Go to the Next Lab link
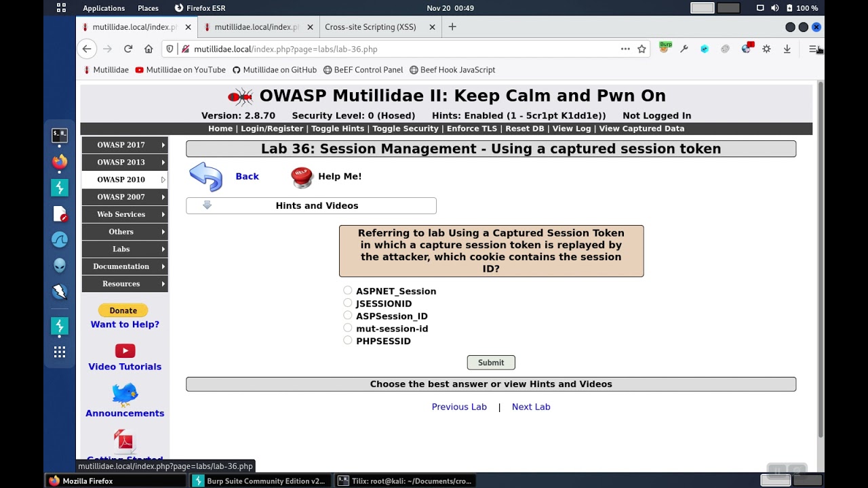The height and width of the screenshot is (488, 868). [531, 407]
